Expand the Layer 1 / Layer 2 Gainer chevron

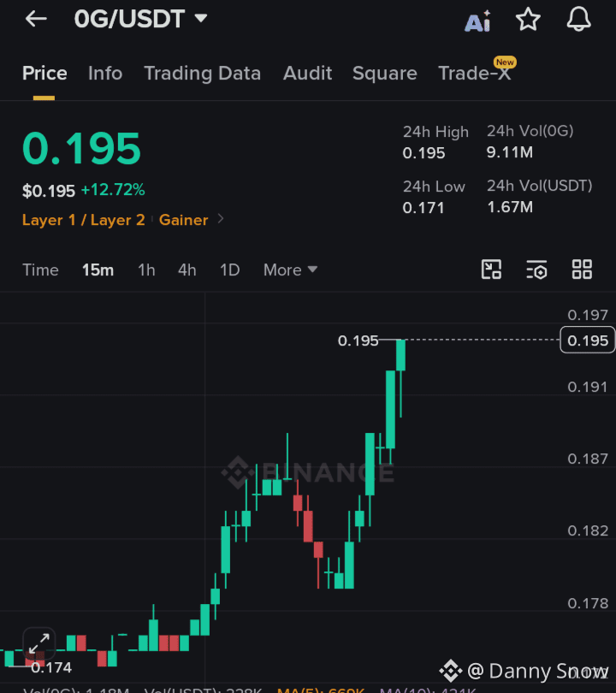[221, 219]
